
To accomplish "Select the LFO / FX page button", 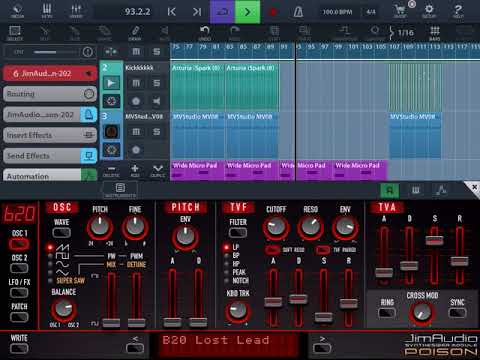I will click(x=19, y=293).
